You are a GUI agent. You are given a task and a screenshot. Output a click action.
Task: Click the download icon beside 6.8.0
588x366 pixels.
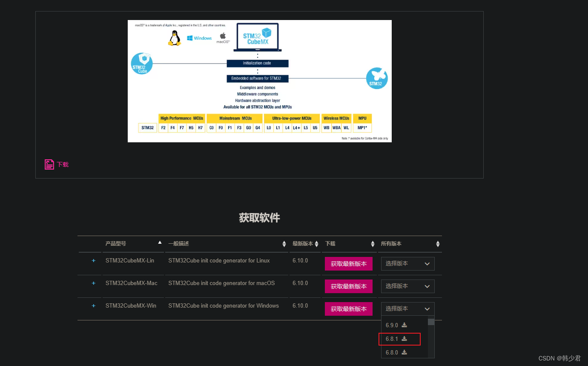(x=404, y=352)
